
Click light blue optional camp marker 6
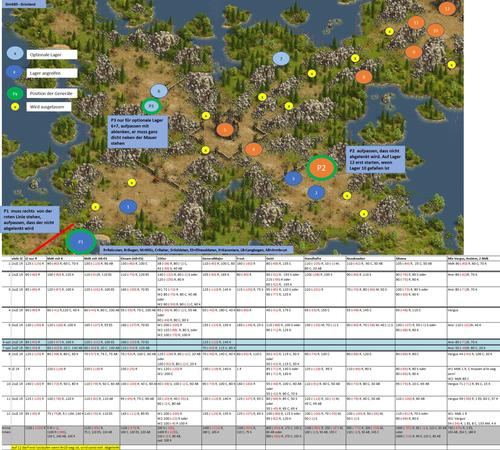point(159,91)
